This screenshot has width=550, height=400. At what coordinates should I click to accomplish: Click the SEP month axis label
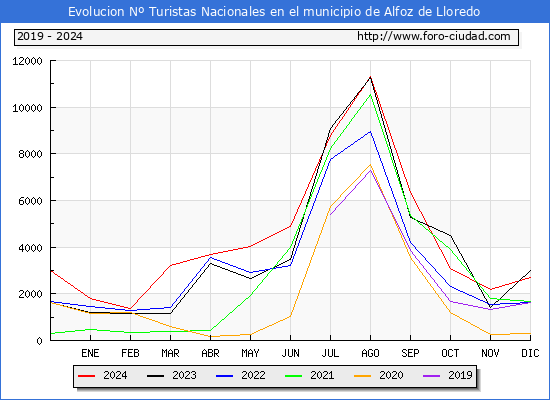point(410,353)
